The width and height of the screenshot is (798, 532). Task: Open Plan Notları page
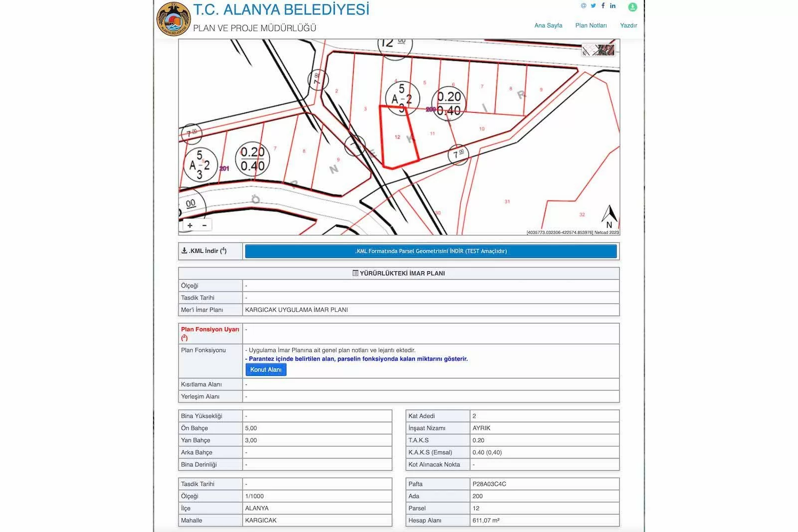(x=591, y=25)
